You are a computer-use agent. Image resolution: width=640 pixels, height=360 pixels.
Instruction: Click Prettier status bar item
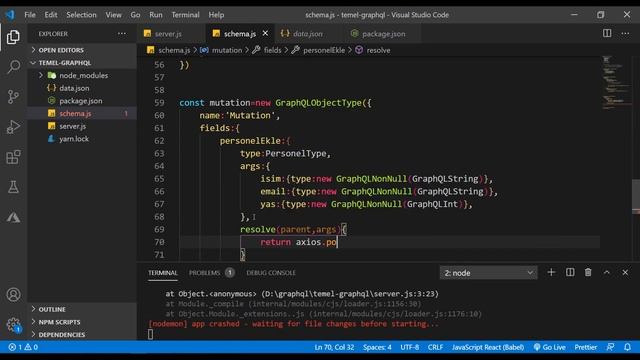click(x=586, y=347)
